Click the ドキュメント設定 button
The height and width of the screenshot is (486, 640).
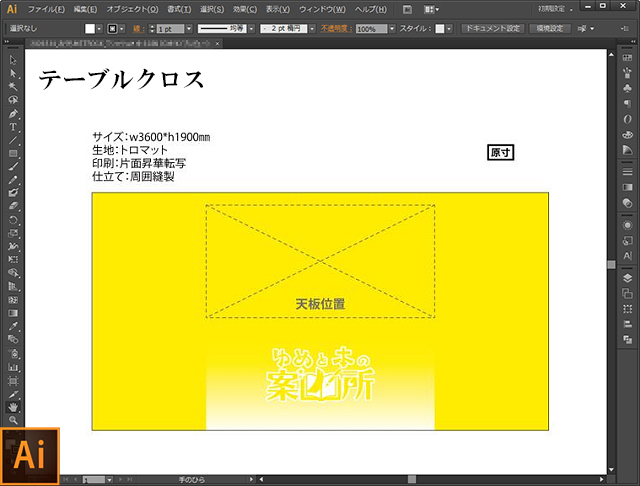point(494,29)
